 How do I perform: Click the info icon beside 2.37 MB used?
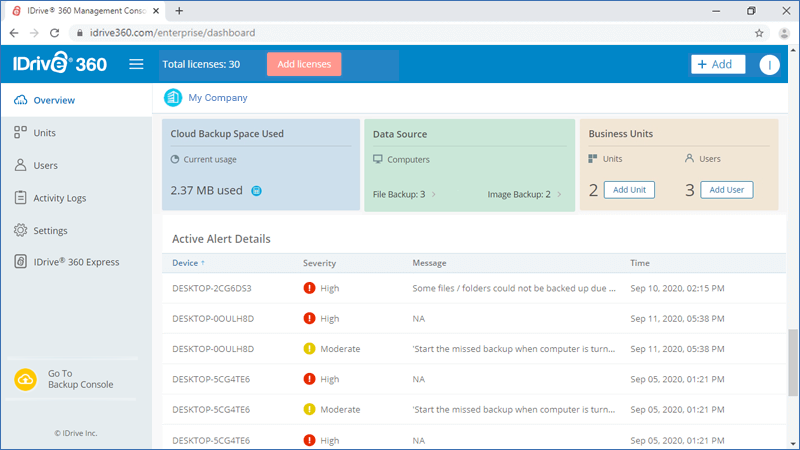(x=257, y=191)
